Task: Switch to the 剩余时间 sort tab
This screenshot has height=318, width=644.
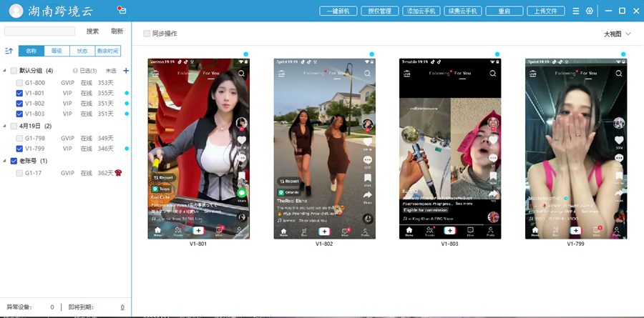Action: tap(107, 51)
